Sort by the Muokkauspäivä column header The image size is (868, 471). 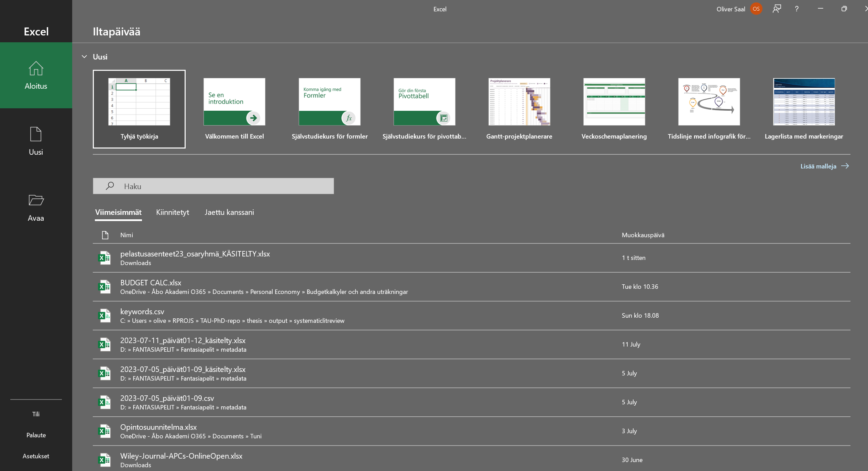coord(643,235)
